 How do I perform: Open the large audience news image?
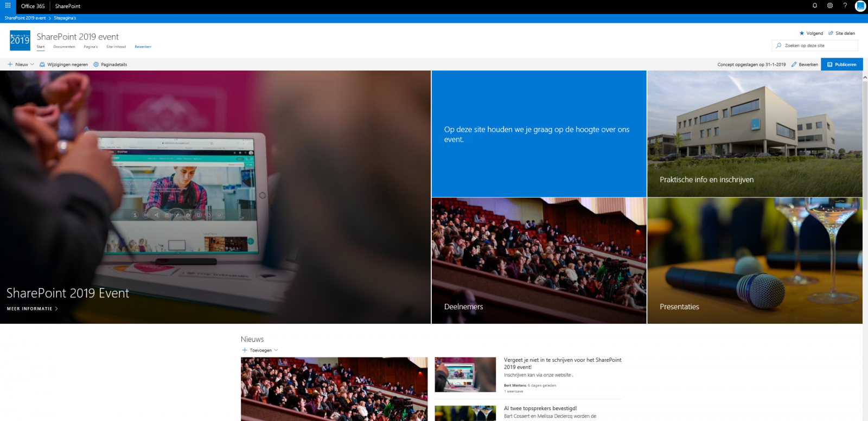point(334,389)
